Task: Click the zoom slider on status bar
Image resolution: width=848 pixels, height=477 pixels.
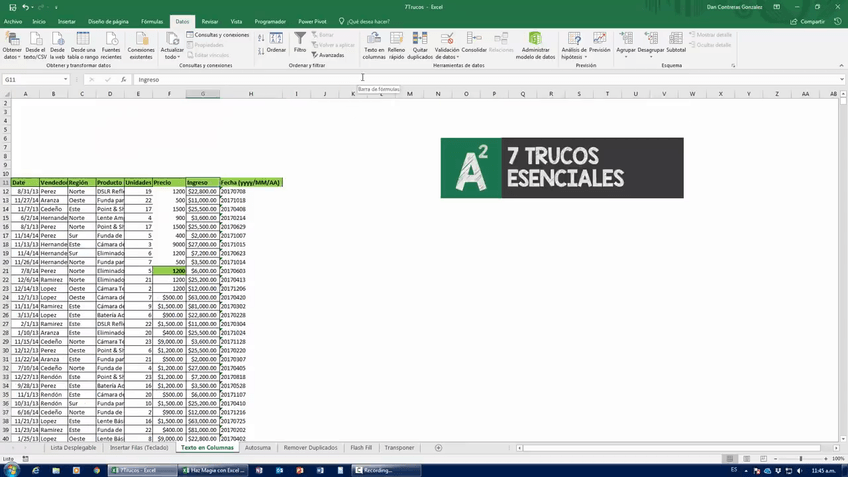Action: click(801, 459)
